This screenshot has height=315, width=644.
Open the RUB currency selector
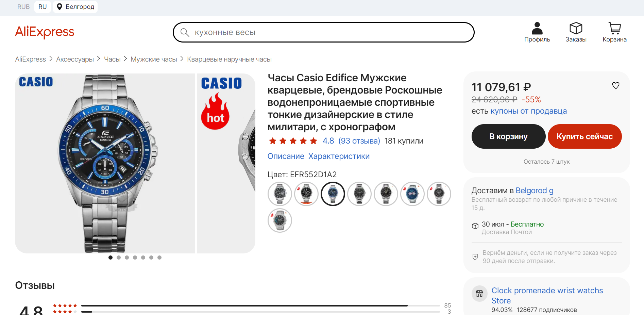[23, 7]
